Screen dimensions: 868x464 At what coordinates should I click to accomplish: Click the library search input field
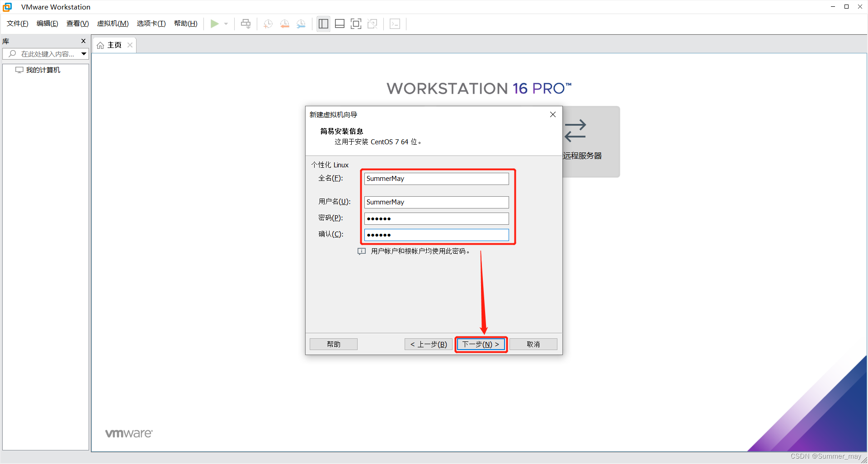point(46,54)
